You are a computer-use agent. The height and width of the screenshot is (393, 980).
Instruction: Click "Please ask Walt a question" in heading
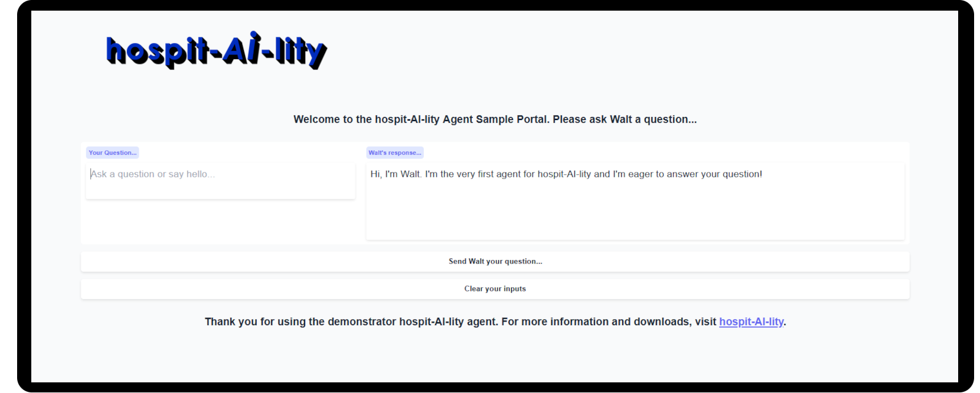click(625, 119)
